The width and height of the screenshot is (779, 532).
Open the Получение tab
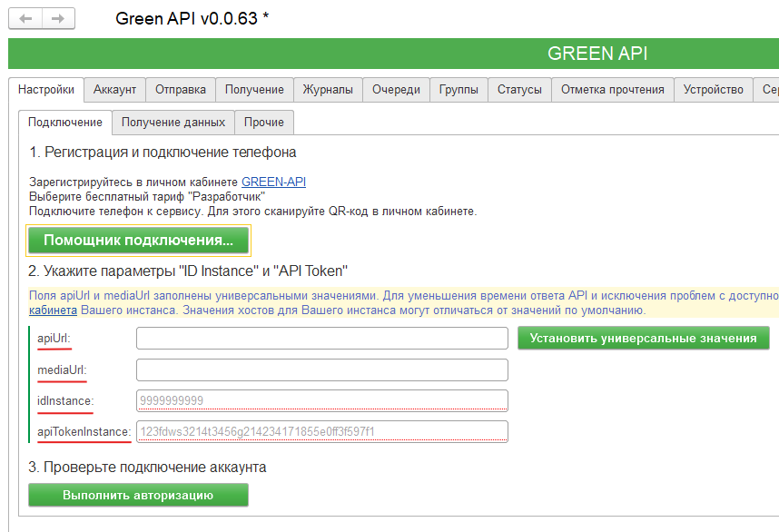click(254, 90)
